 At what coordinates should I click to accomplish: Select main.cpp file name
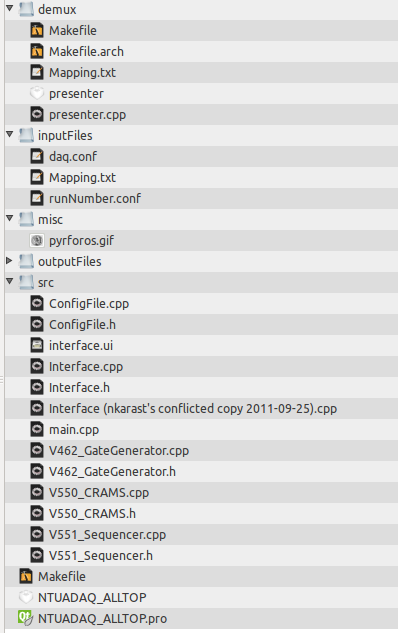coord(74,430)
